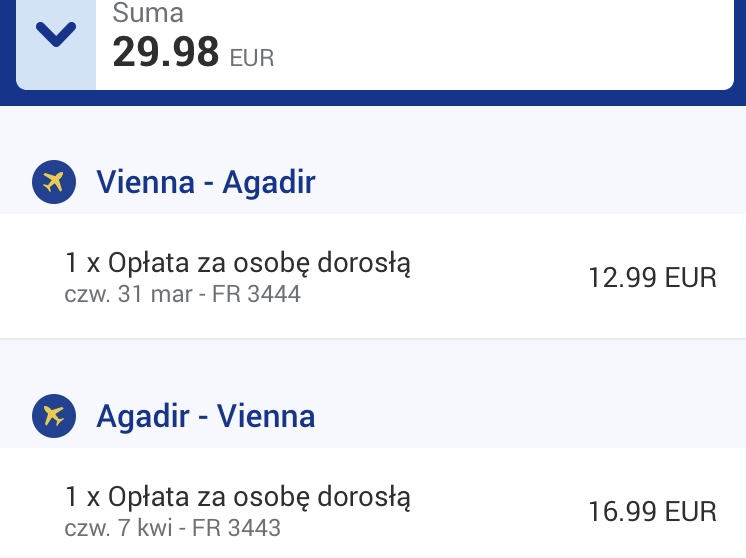746x558 pixels.
Task: Select the Agadir - Vienna route heading
Action: [206, 416]
